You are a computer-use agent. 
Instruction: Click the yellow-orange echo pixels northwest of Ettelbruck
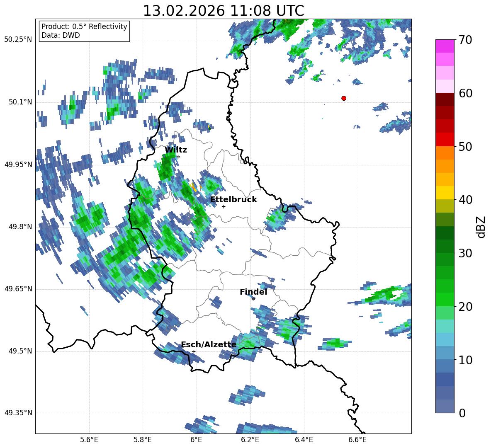click(194, 187)
